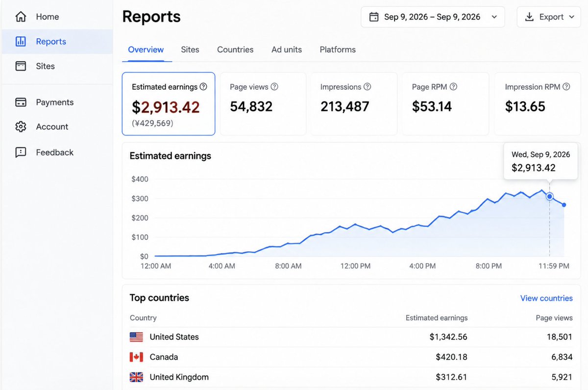Click help icon beside Page views

[274, 86]
